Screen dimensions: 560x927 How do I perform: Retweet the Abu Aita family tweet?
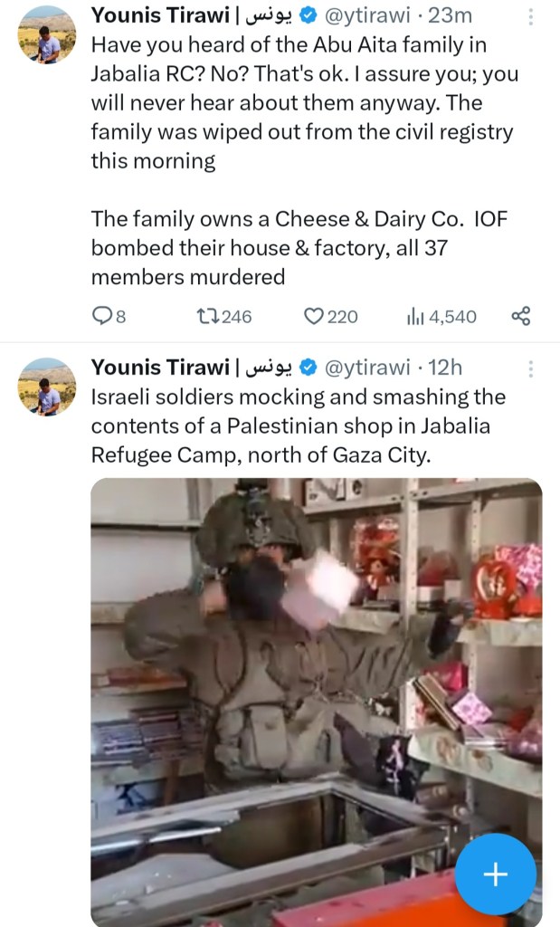coord(206,316)
